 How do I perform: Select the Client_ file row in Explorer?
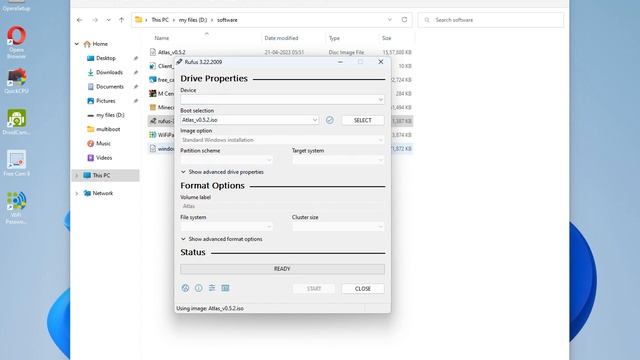(x=161, y=66)
